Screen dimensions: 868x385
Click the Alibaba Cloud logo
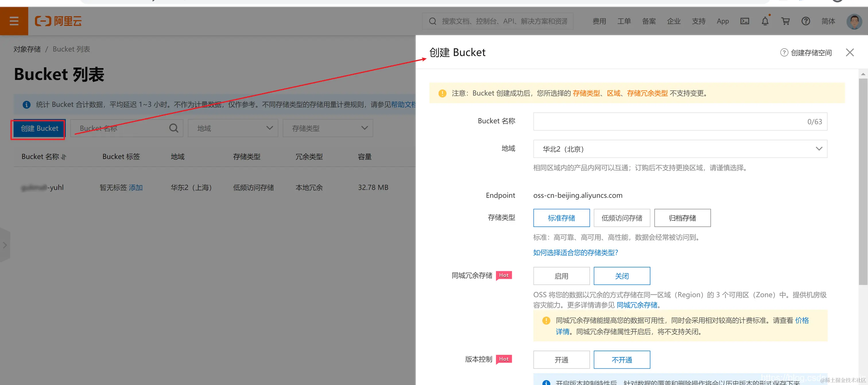coord(58,21)
